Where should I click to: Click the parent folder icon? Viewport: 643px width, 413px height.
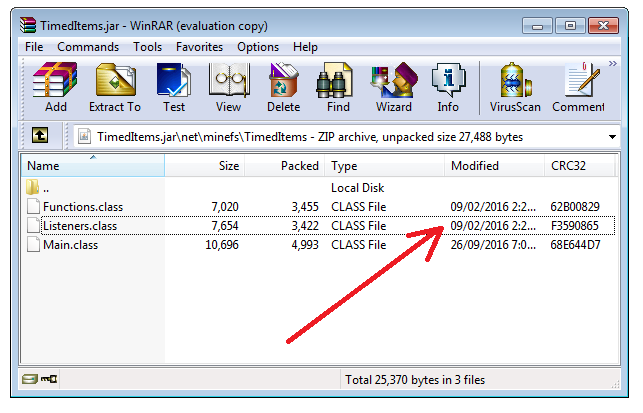(x=32, y=187)
